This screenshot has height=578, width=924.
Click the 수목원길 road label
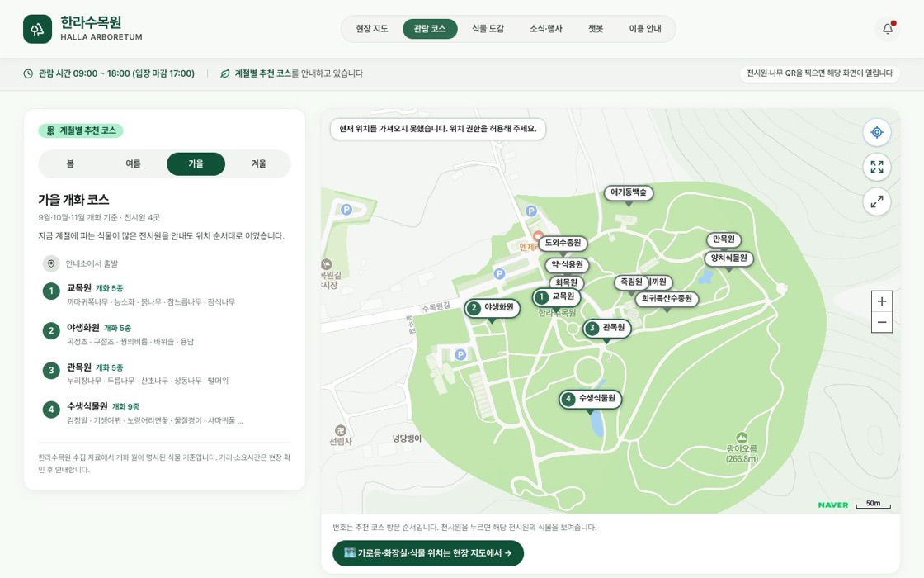[x=436, y=306]
